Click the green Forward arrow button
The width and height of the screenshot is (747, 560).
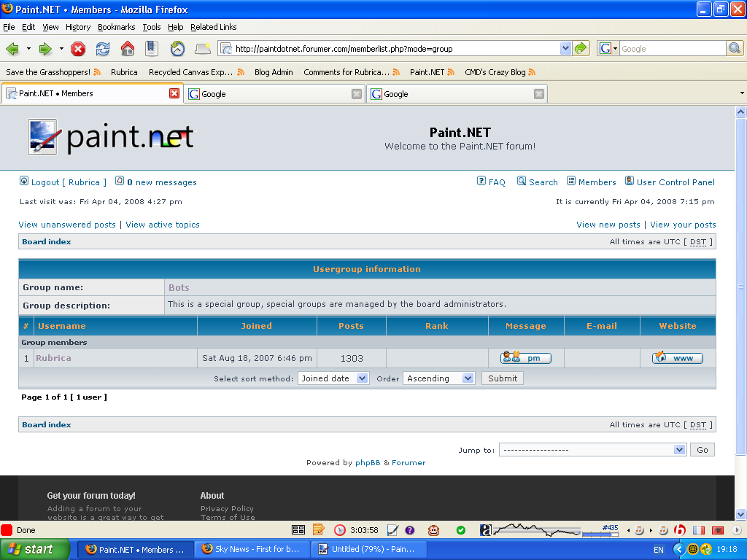pos(45,49)
